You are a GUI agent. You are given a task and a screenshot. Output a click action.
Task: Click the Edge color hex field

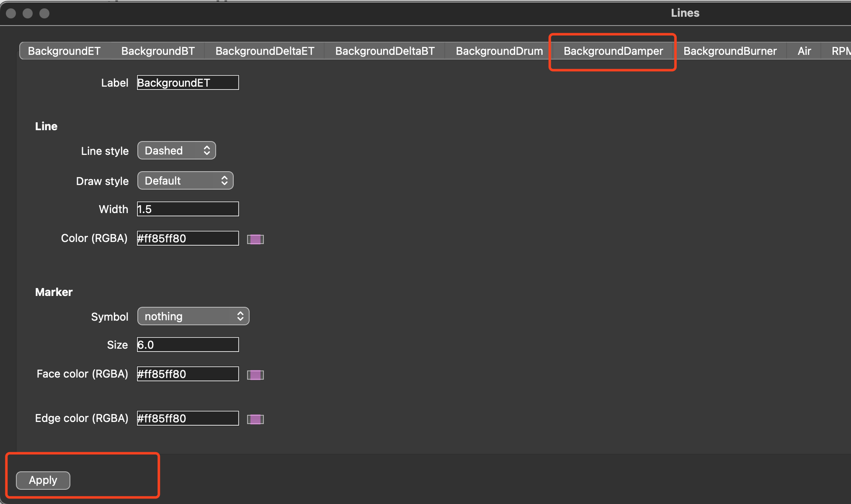(x=188, y=419)
